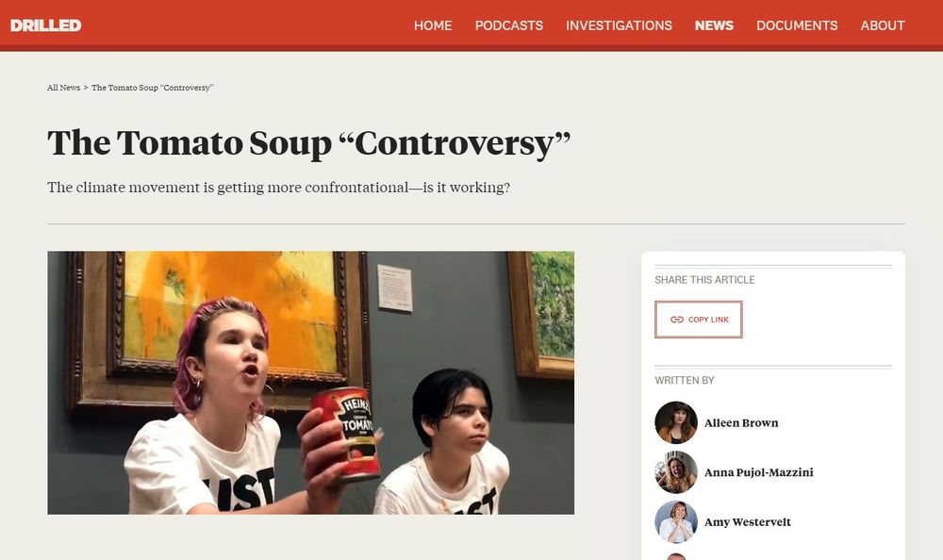Image resolution: width=943 pixels, height=560 pixels.
Task: Click the partially visible fourth author avatar
Action: point(676,556)
